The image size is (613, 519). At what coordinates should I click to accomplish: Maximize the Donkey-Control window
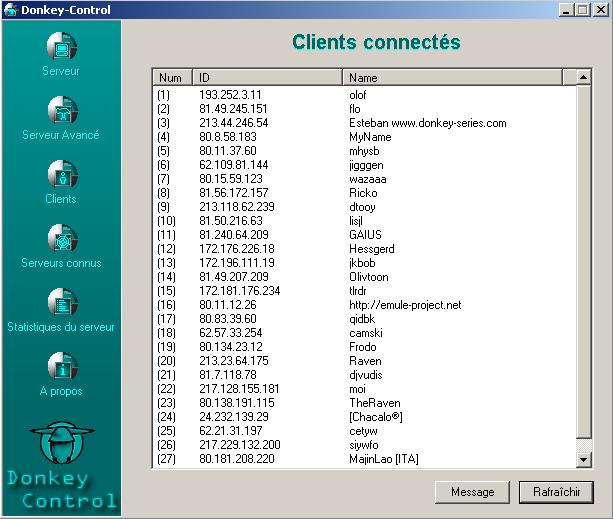coord(583,10)
